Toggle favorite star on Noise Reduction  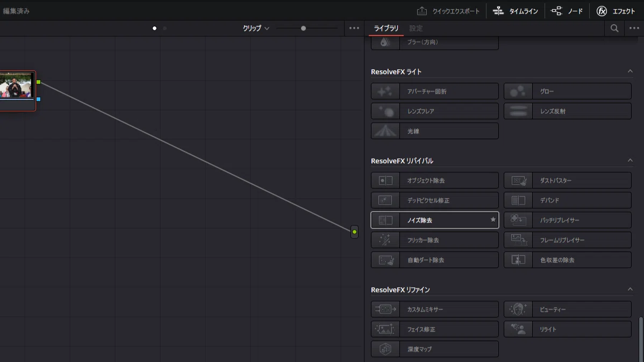pos(493,220)
